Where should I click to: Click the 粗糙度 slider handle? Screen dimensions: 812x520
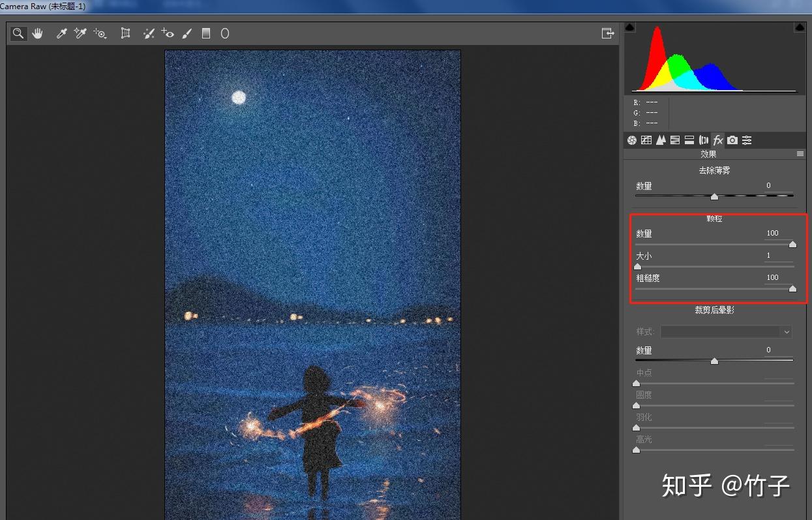pos(792,288)
